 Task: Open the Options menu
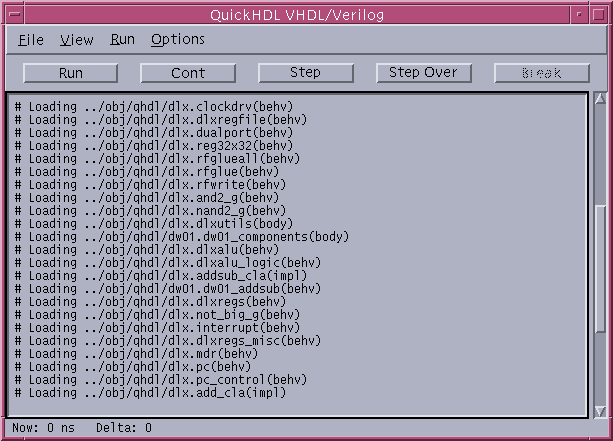177,40
